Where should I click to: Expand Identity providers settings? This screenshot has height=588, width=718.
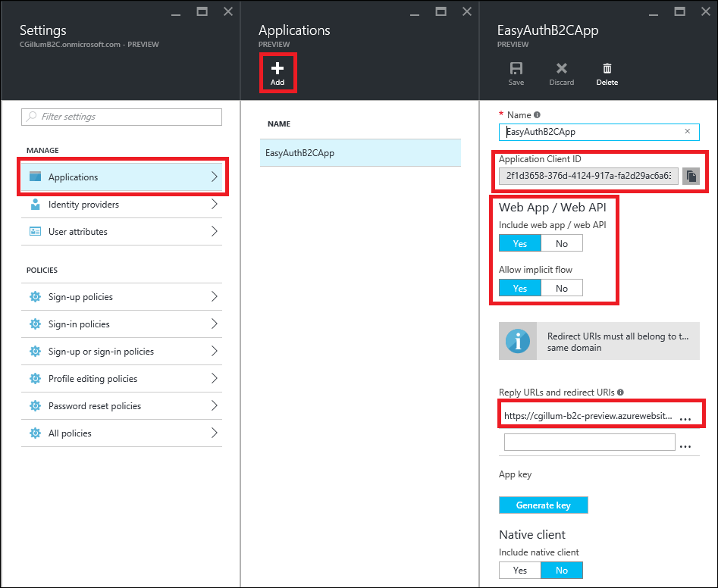point(121,205)
